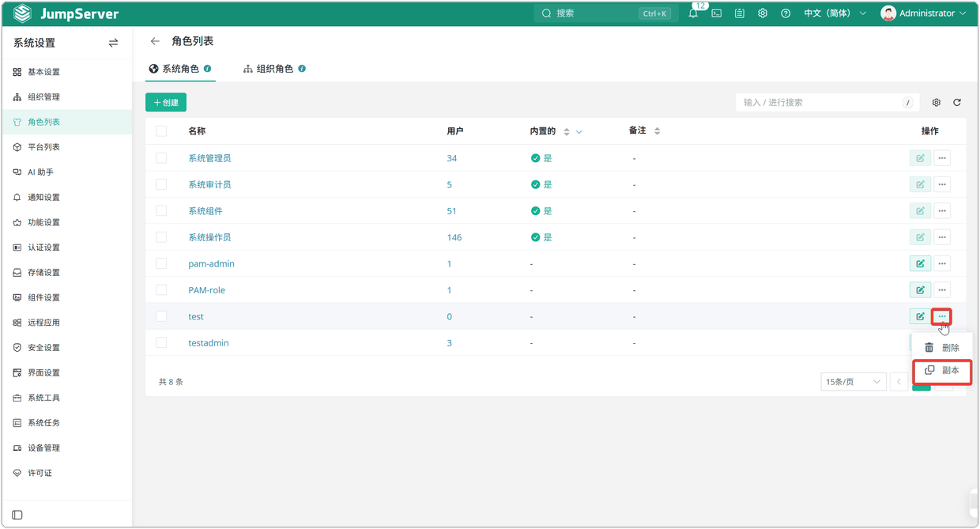Viewport: 980px width, 529px height.
Task: Open system settings gear in header
Action: 763,13
